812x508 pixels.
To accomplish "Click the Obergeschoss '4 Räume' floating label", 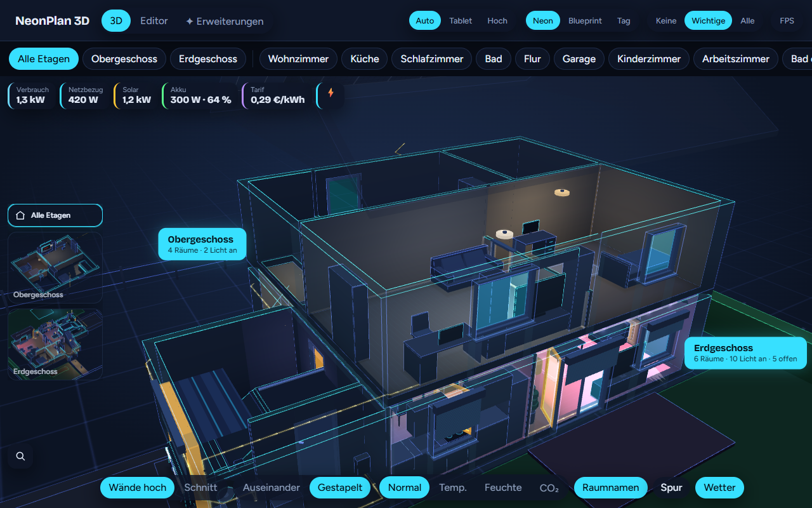I will pos(202,244).
